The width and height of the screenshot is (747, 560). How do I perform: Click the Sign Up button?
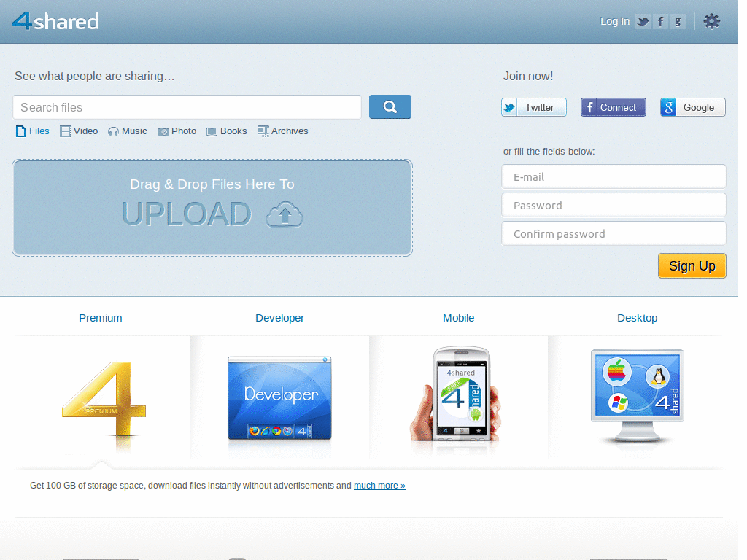(x=692, y=265)
